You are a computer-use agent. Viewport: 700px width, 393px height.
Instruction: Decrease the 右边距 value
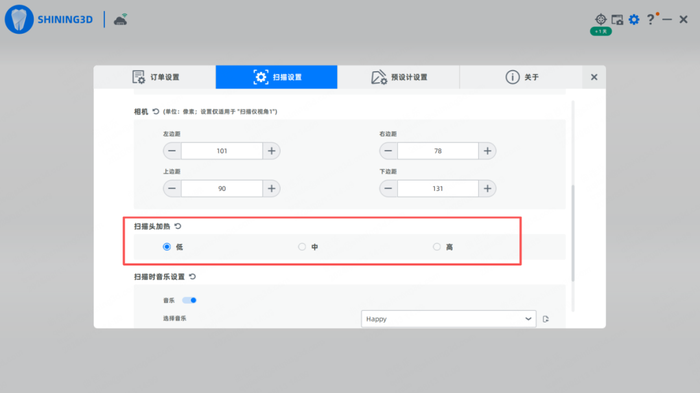point(388,151)
